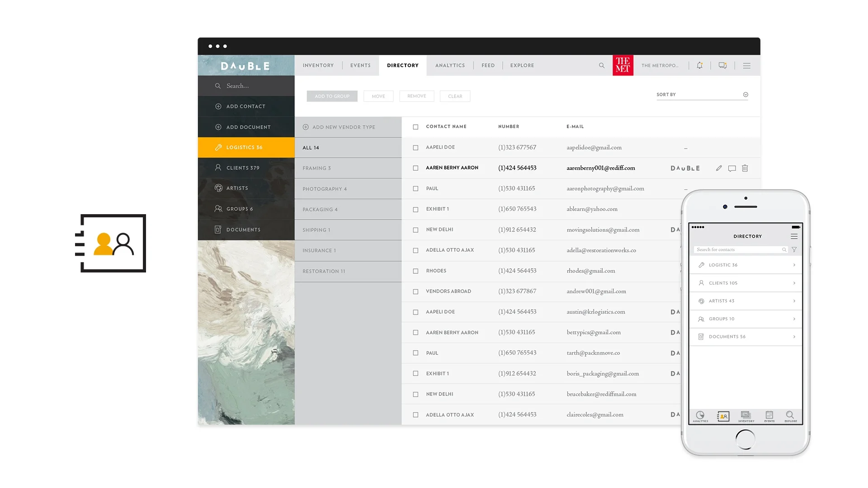Click Search for contacts field on phone
The height and width of the screenshot is (488, 868).
tap(741, 249)
